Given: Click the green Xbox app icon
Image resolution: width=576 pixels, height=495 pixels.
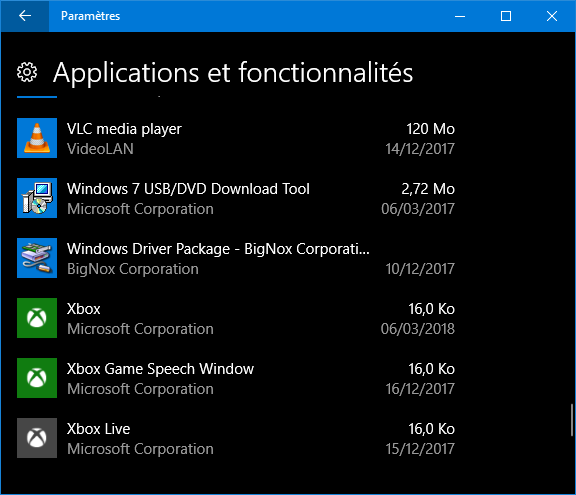Looking at the screenshot, I should pyautogui.click(x=37, y=318).
